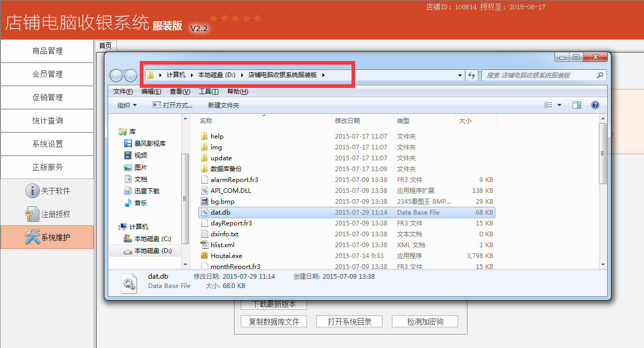This screenshot has height=348, width=644.
Task: Open 暴风影视库 in navigation pane
Action: [145, 143]
